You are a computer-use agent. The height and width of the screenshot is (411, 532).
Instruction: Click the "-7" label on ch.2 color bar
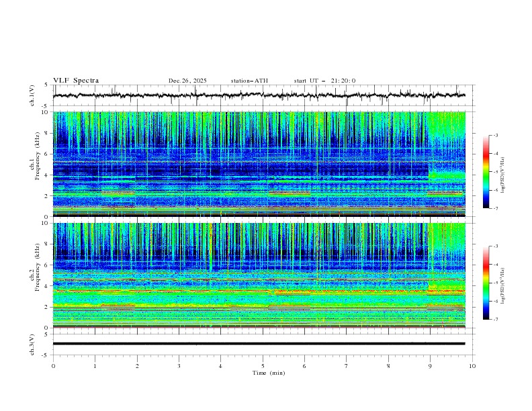[495, 320]
